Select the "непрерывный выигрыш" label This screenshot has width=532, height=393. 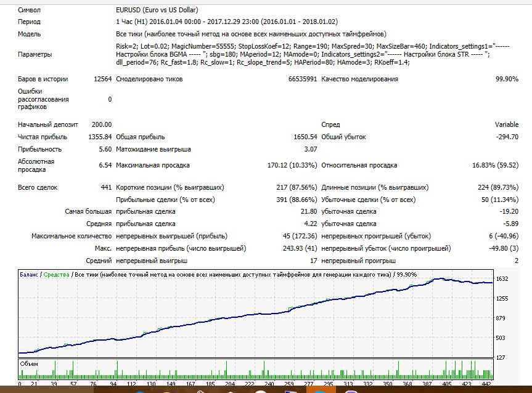(x=152, y=261)
